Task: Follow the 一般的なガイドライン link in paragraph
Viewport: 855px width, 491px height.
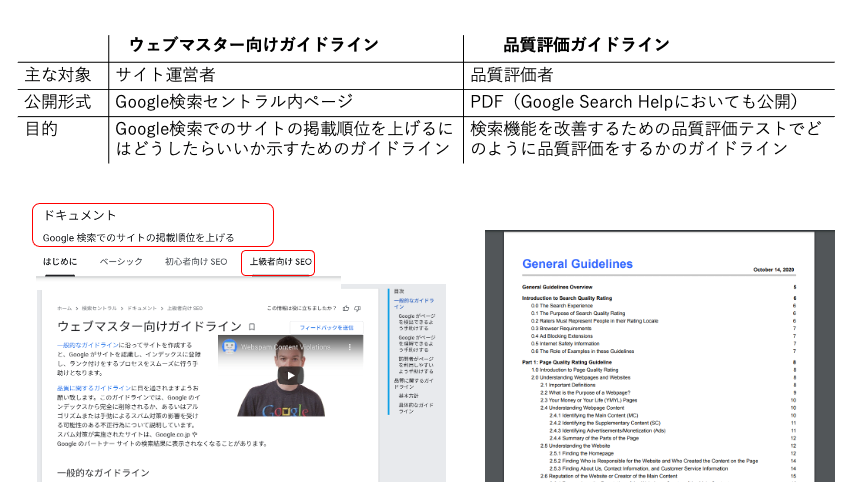Action: click(88, 345)
